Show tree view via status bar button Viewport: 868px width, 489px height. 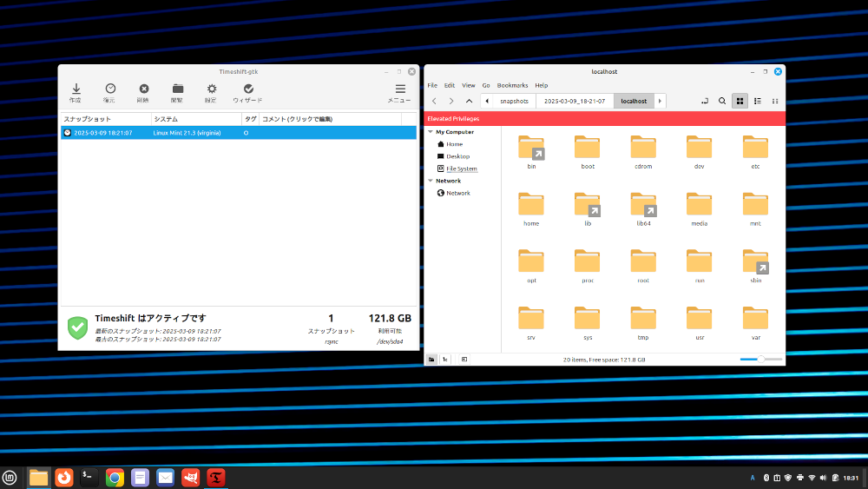(445, 360)
